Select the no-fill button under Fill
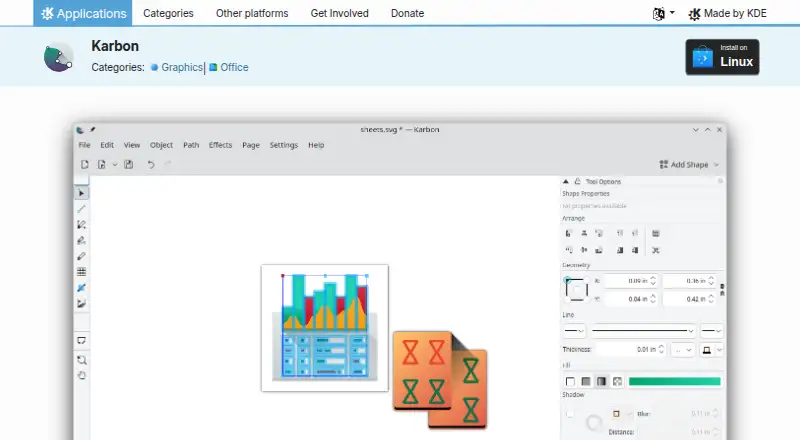Viewport: 800px width, 440px height. 570,381
